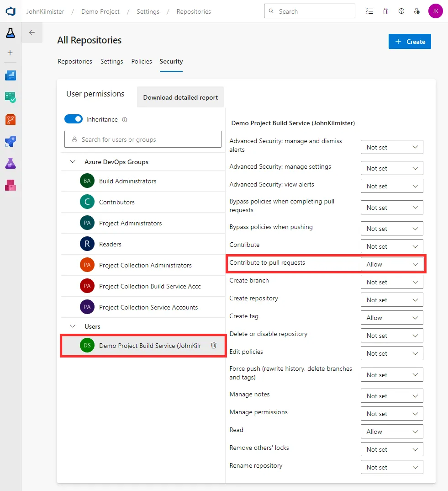The image size is (448, 491).
Task: Open JohnKilmister breadcrumb link
Action: [x=45, y=11]
